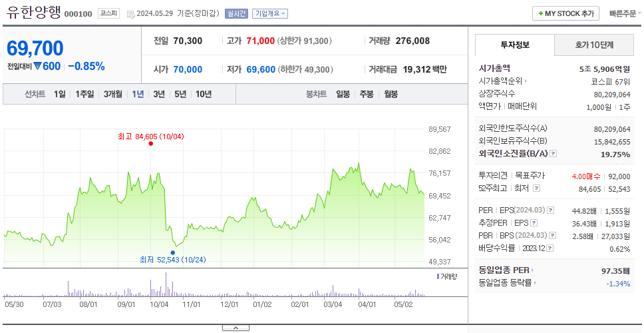This screenshot has height=333, width=644.
Task: Open help icon next to 배당수익률 2023.12
Action: [x=550, y=248]
